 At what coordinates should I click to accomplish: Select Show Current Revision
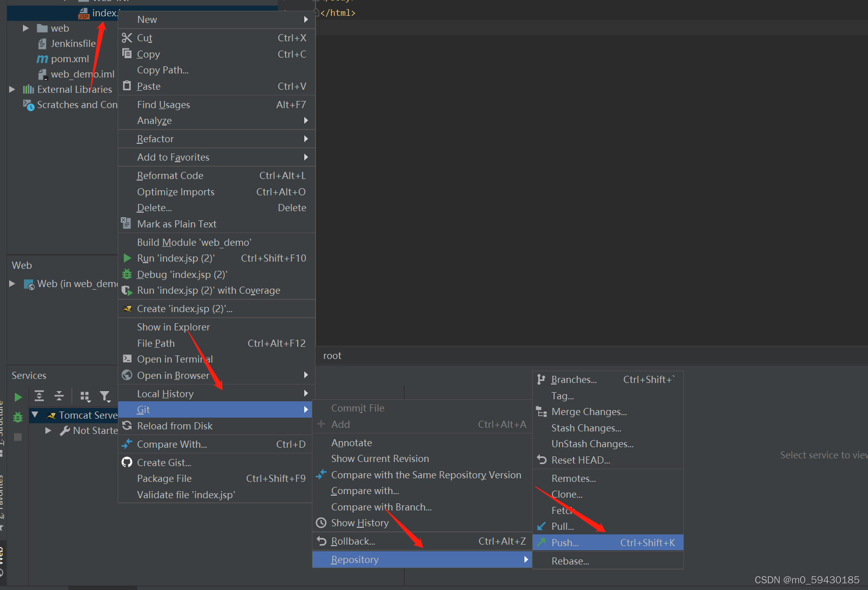[422, 458]
